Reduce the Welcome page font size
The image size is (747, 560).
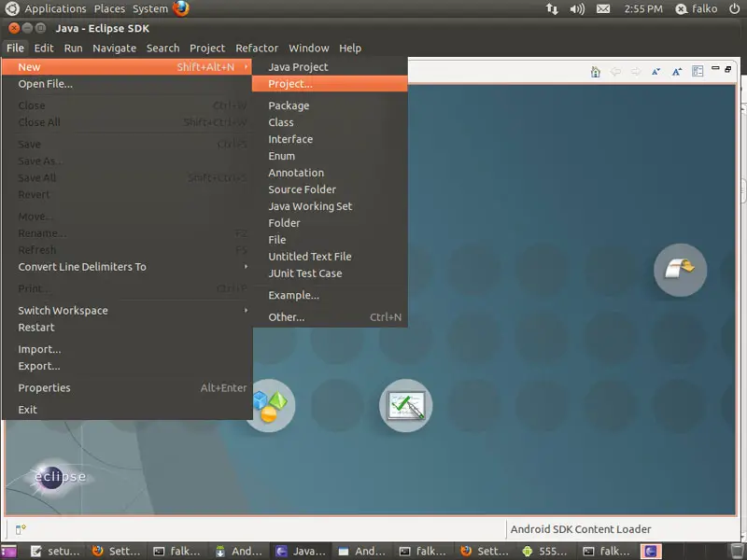coord(656,72)
